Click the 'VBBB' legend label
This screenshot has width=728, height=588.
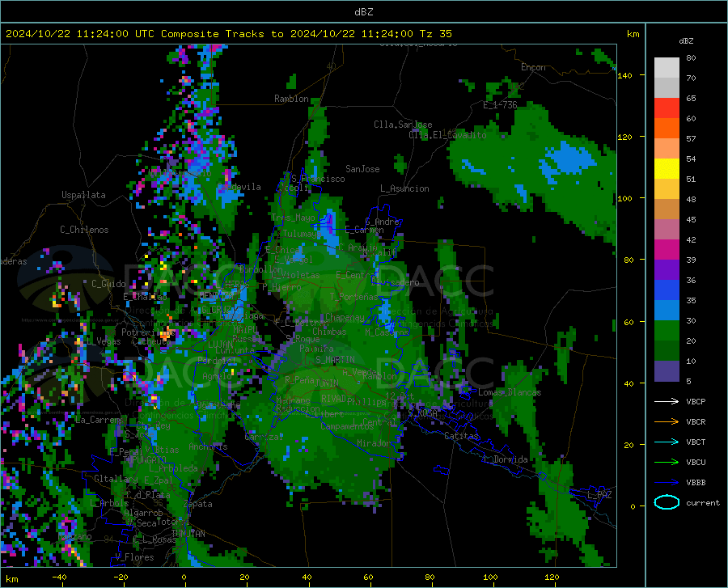point(696,483)
